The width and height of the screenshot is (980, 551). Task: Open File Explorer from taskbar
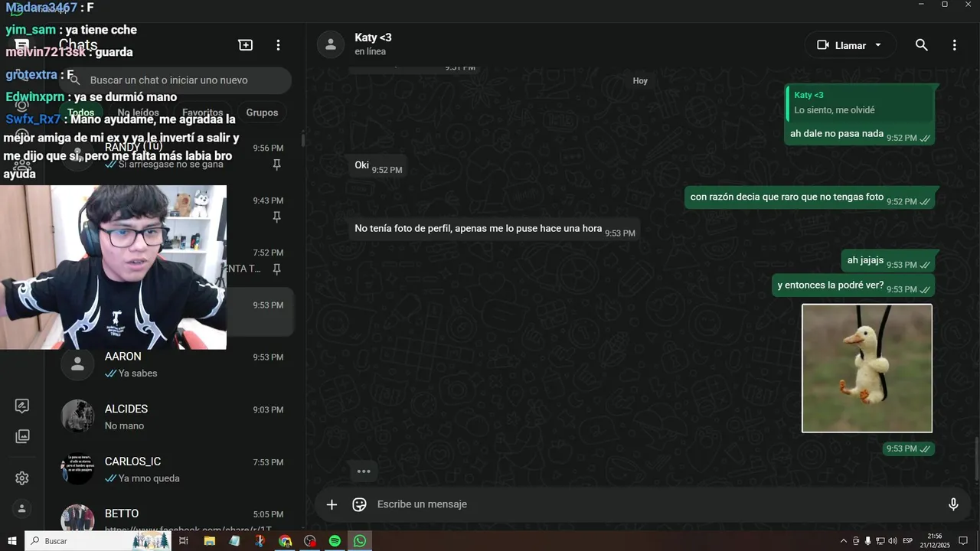coord(209,541)
